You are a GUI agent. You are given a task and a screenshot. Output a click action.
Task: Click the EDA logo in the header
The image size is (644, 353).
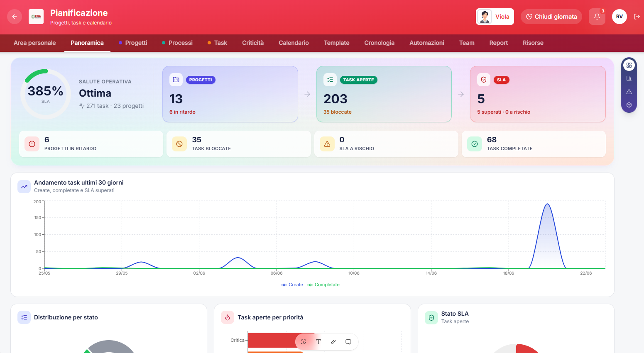point(36,17)
